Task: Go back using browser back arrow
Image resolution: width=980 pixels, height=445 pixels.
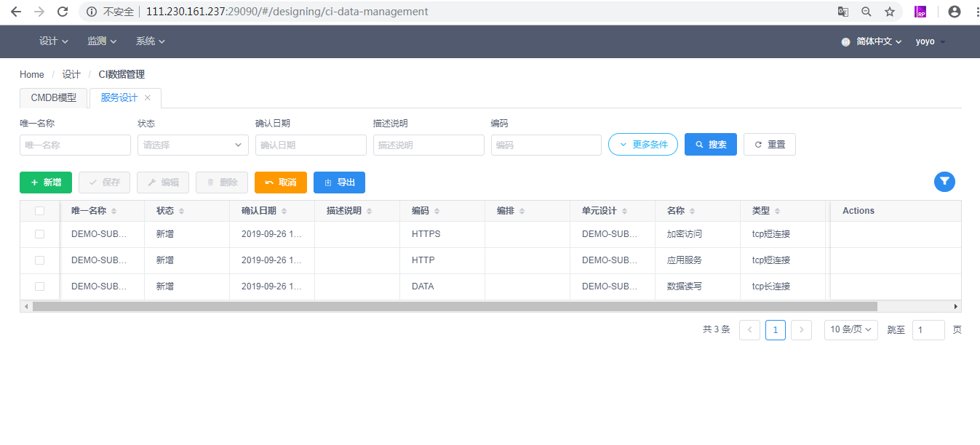Action: (x=15, y=12)
